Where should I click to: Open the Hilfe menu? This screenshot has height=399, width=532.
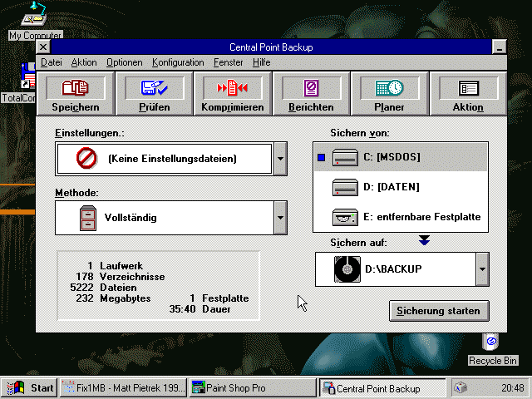click(262, 62)
